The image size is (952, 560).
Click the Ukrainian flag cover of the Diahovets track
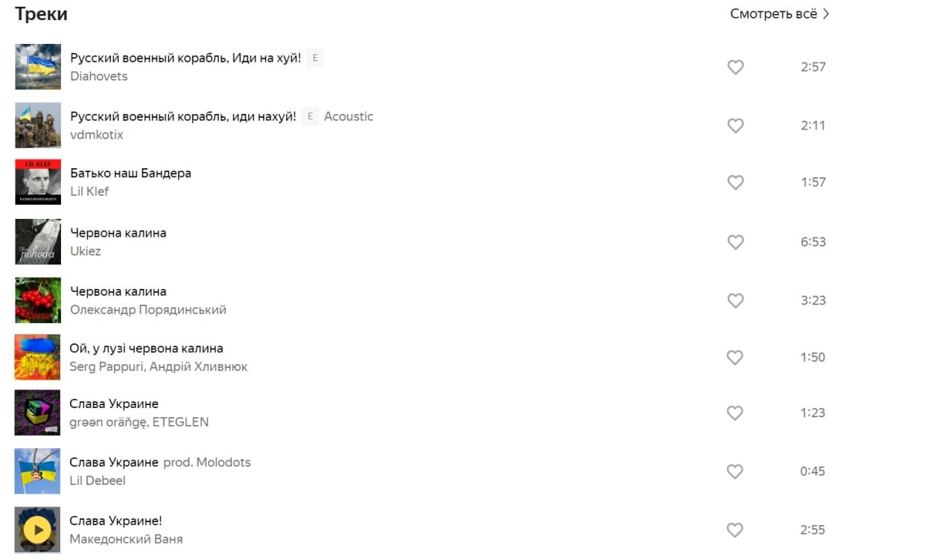[38, 67]
